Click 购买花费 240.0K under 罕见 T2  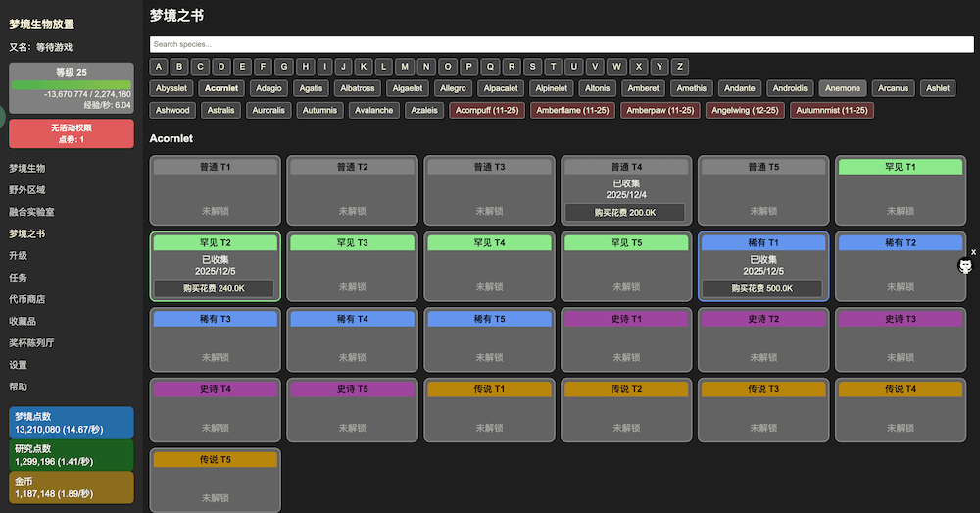click(215, 288)
